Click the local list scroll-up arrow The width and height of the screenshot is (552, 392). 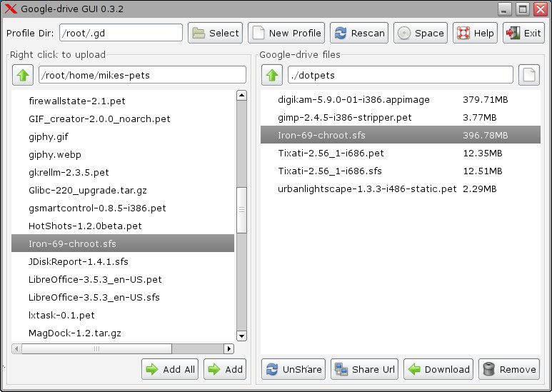coord(241,96)
